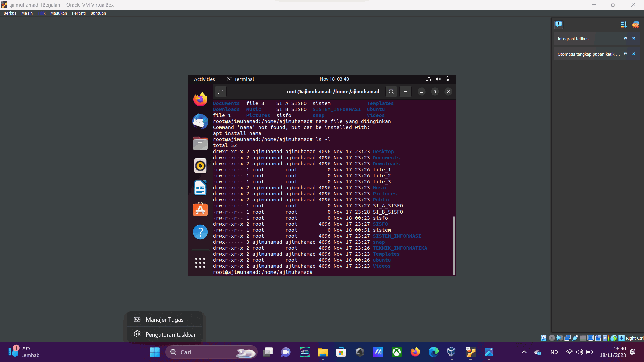Toggle the VirtualBox notification center icon
The height and width of the screenshot is (362, 644).
pyautogui.click(x=559, y=24)
